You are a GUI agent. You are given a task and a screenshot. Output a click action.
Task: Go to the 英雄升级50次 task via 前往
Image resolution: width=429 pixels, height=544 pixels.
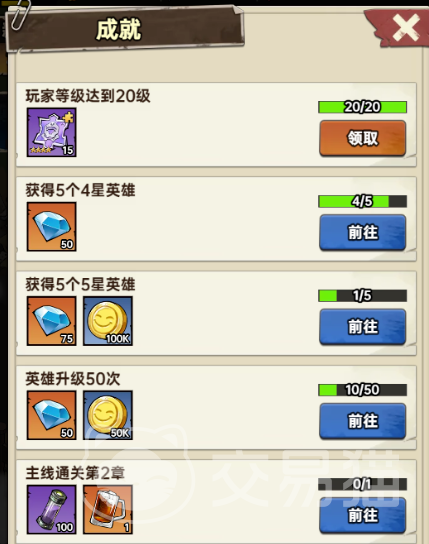(362, 421)
